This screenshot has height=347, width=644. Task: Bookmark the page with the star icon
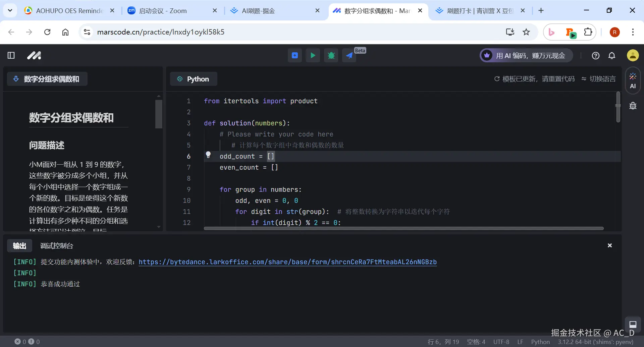coord(526,32)
